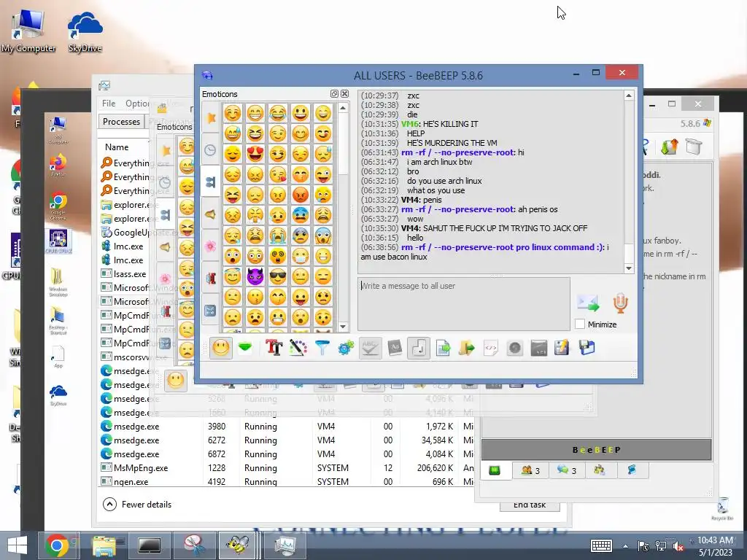Click the green screen tab in BeeBEEP main window
Screen dimensions: 747x560
[495, 470]
